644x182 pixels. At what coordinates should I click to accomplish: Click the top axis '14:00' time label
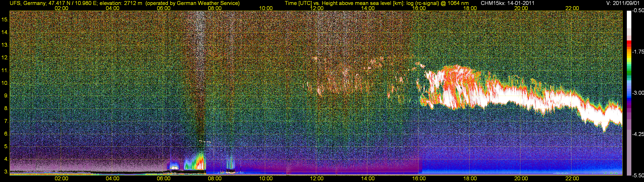[x=368, y=8]
